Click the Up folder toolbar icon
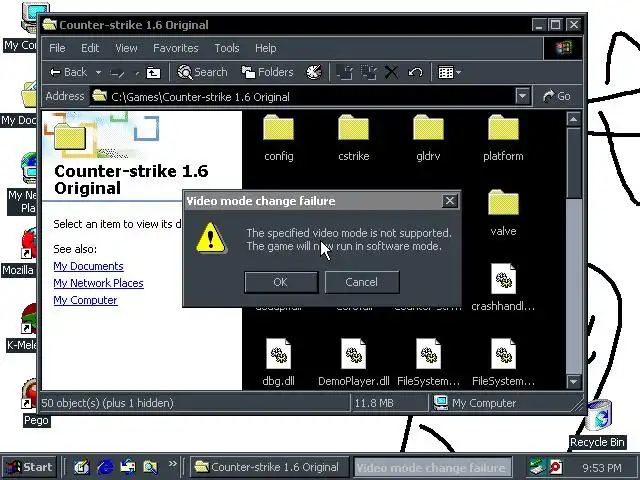 153,73
